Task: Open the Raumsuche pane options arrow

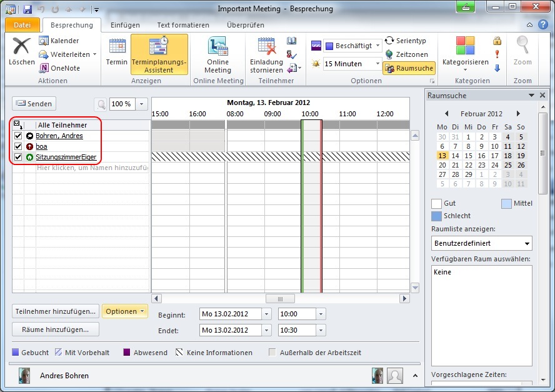Action: (x=531, y=95)
